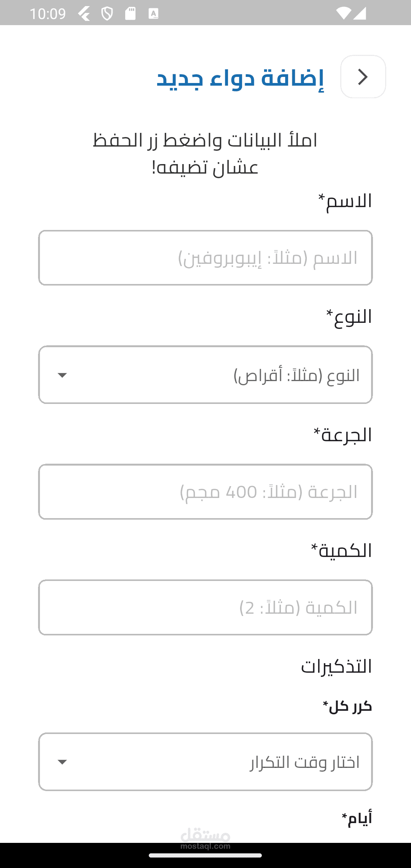Tap the إضافة دواء جديد page title
Screen dimensions: 411x868
[x=240, y=78]
